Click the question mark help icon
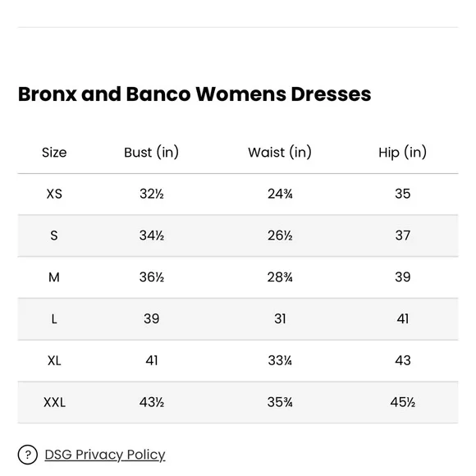 point(28,455)
